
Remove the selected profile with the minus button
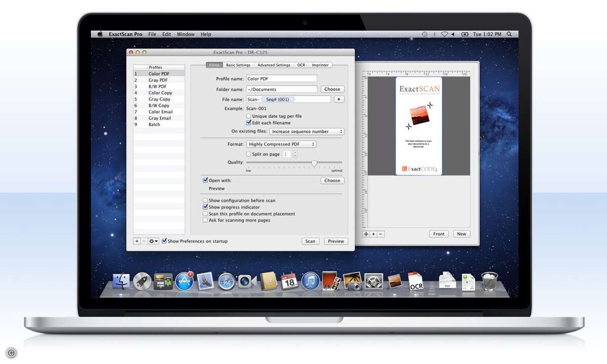144,241
